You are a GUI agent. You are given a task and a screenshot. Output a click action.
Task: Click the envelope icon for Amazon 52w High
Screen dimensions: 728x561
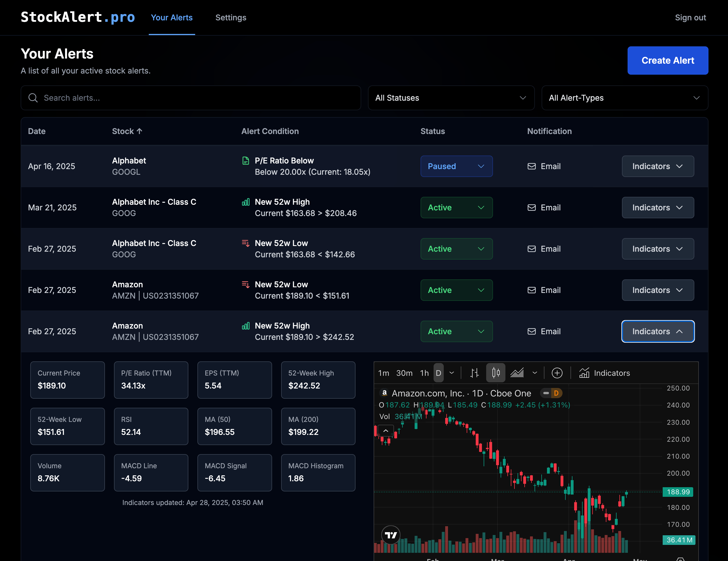tap(532, 332)
